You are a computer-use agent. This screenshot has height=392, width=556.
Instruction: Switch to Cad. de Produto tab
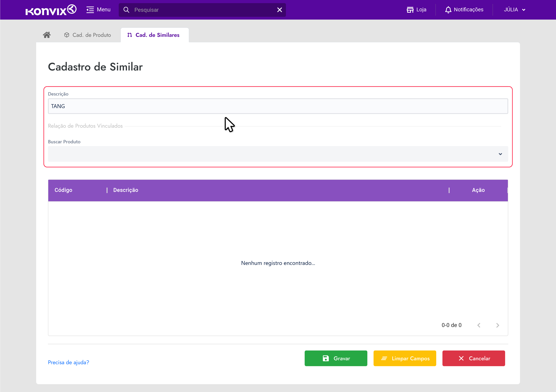point(88,35)
